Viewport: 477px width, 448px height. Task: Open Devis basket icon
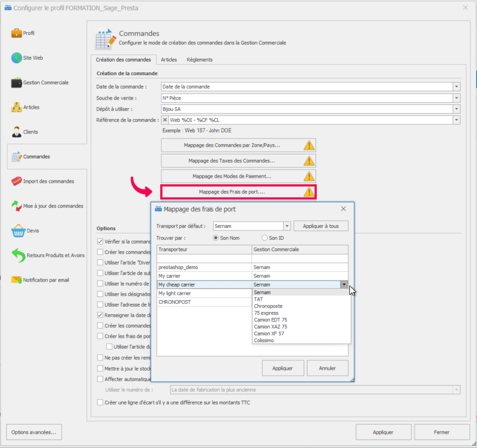[x=18, y=231]
